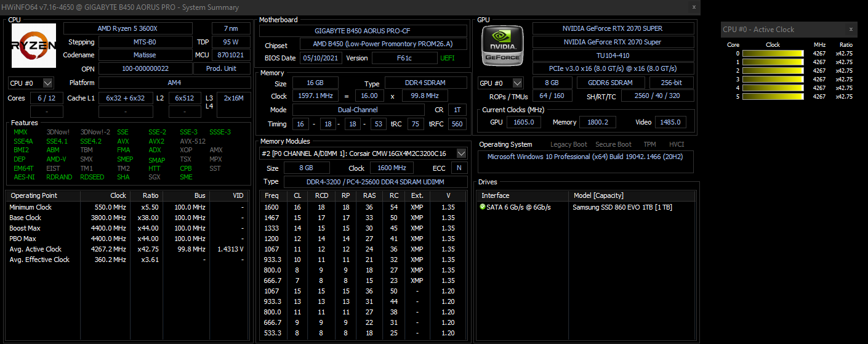Screen dimensions: 868x344
Task: Click the GPU memory clock 1800.2 field
Action: 597,122
